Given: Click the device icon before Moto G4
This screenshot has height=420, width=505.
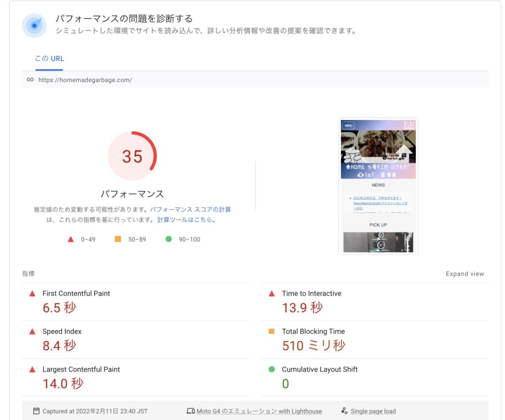Looking at the screenshot, I should click(191, 411).
